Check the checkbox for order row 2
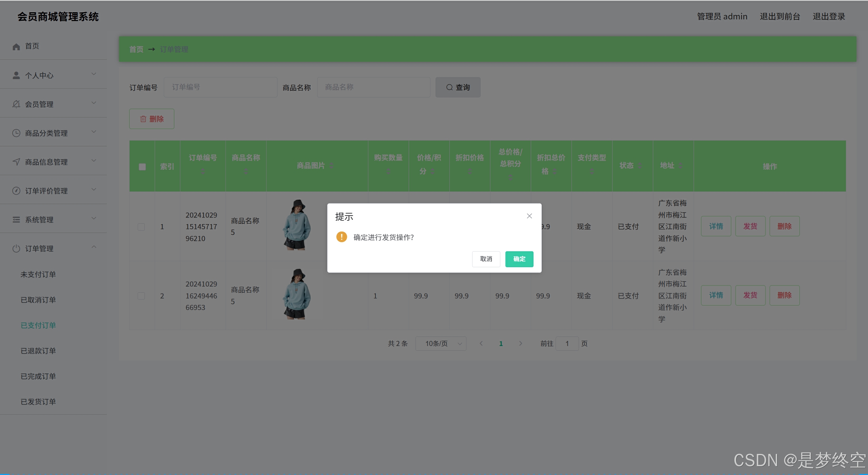This screenshot has width=868, height=475. coord(141,296)
